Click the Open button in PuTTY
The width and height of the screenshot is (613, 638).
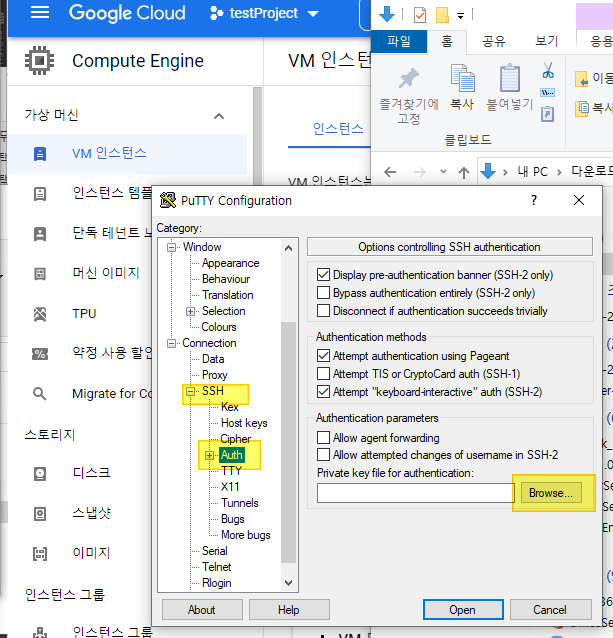click(x=463, y=610)
